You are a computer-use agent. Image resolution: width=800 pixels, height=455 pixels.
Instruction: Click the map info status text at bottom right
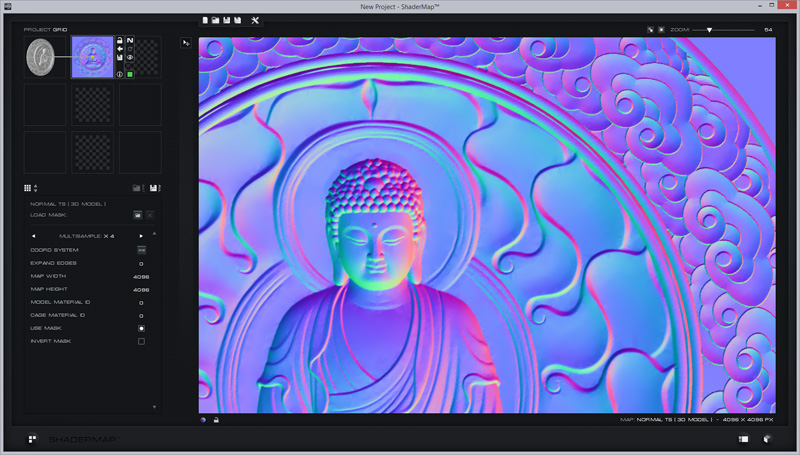[696, 420]
